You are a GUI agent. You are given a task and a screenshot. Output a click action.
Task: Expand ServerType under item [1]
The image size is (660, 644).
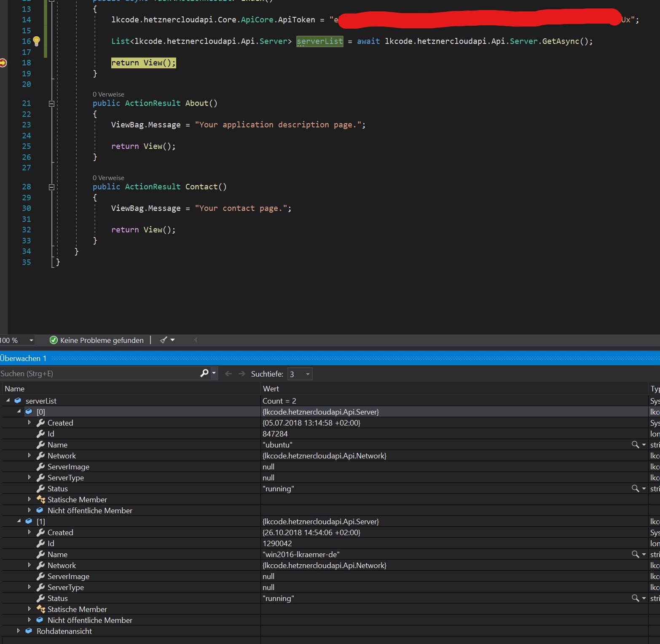(x=30, y=587)
